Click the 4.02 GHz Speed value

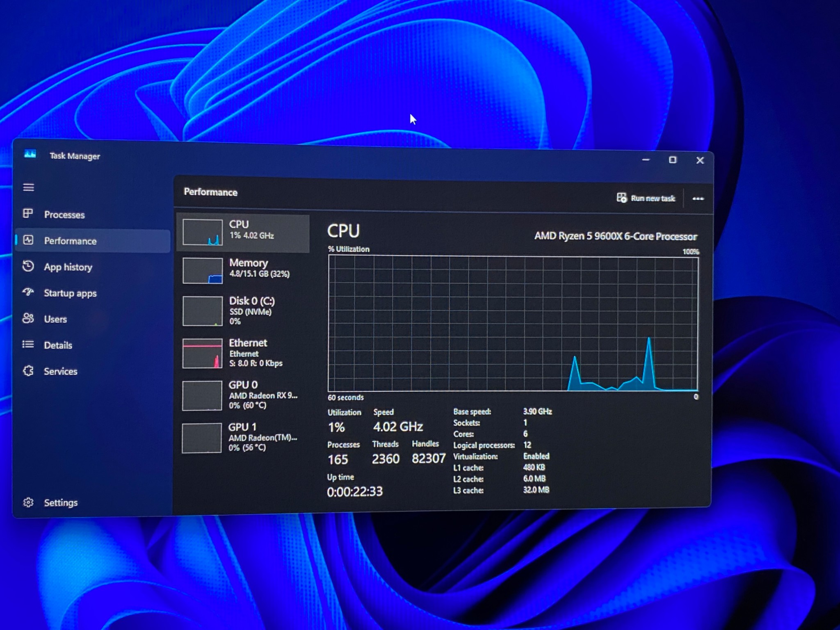click(x=398, y=427)
